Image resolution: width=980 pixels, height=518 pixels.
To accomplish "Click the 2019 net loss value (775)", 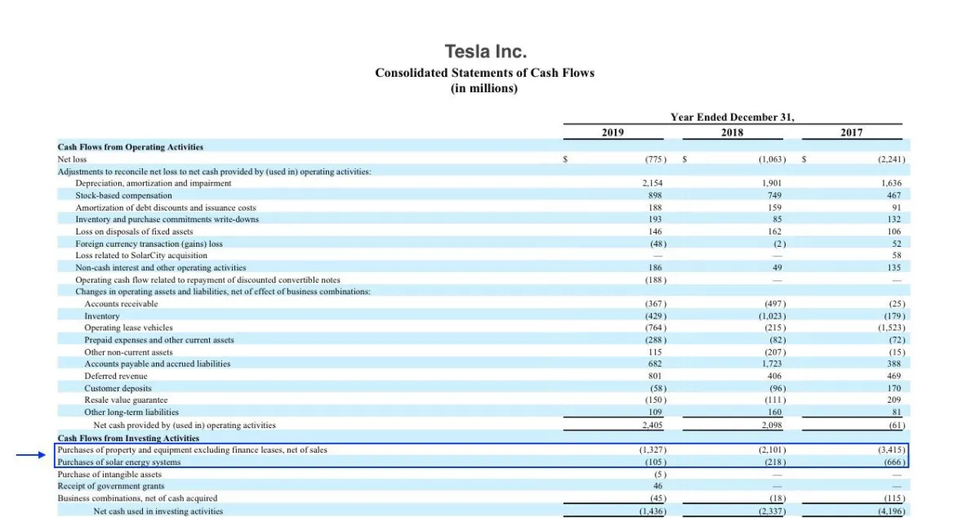I will tap(655, 159).
